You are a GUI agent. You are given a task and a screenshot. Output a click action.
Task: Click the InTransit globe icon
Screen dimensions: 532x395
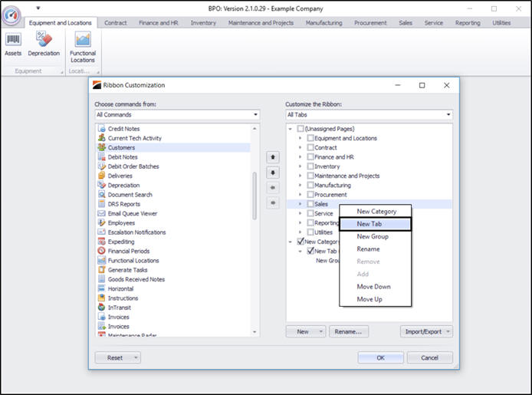101,307
